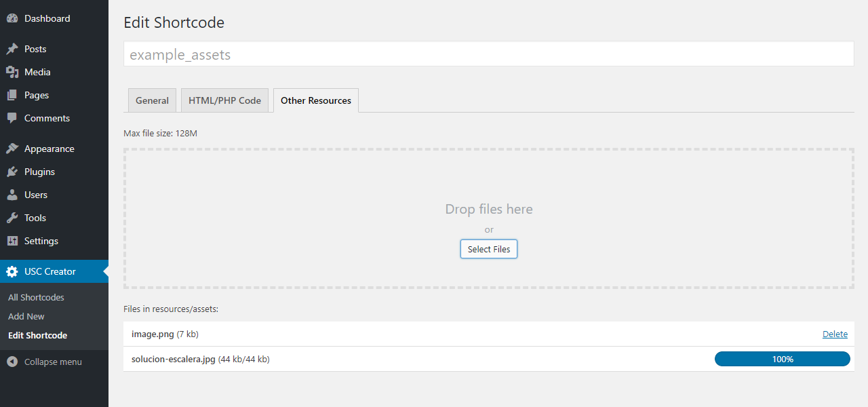Click the Posts pushpin icon
This screenshot has height=407, width=868.
12,49
